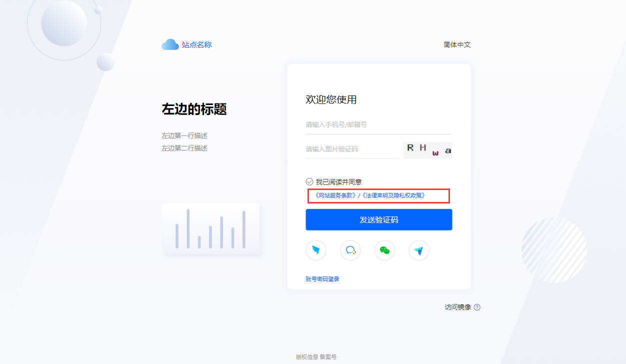Screen dimensions: 626x364
Task: Refresh the RHwa captcha image
Action: pyautogui.click(x=427, y=150)
